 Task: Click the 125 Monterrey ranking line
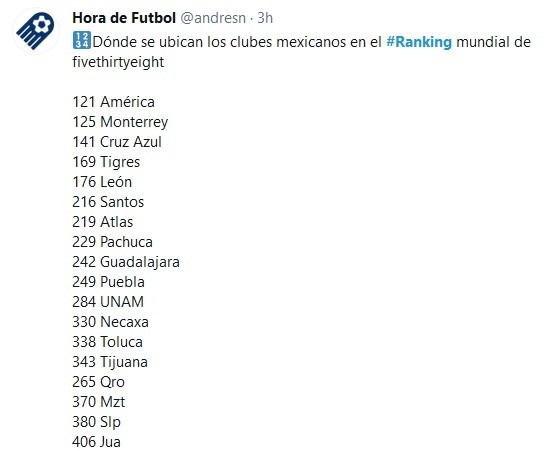point(120,122)
